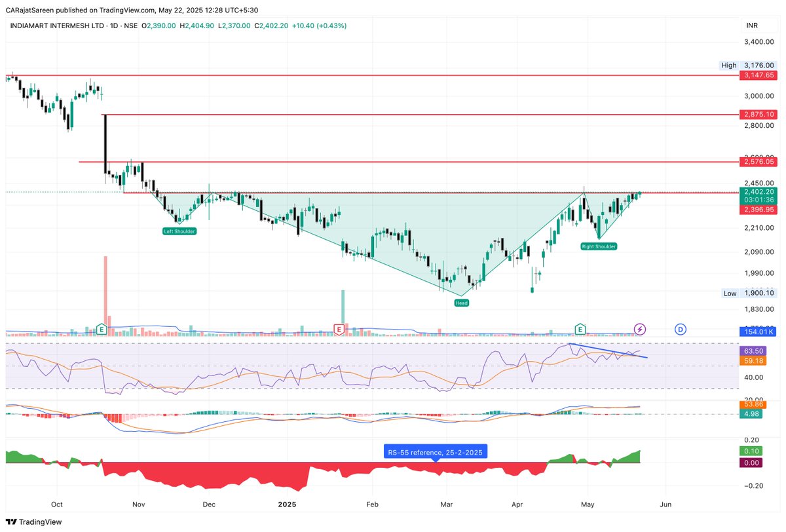Image resolution: width=786 pixels, height=532 pixels.
Task: Click the blue "D" dividend marker icon
Action: [x=680, y=330]
